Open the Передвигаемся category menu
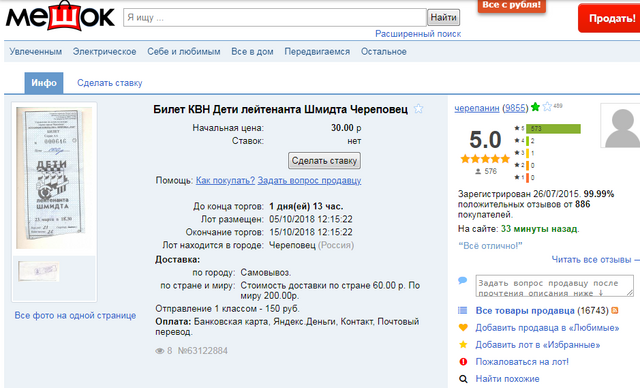The image size is (640, 388). tap(317, 52)
